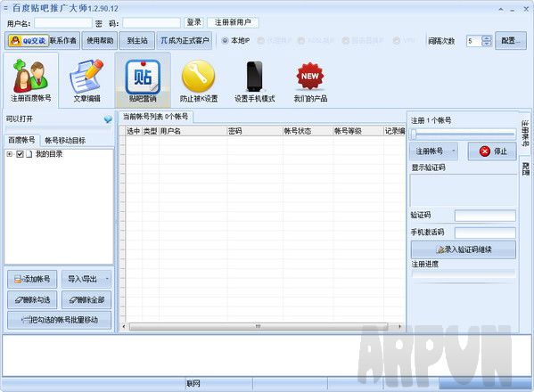Focus the 用户名 input field
The height and width of the screenshot is (392, 534).
pos(63,23)
